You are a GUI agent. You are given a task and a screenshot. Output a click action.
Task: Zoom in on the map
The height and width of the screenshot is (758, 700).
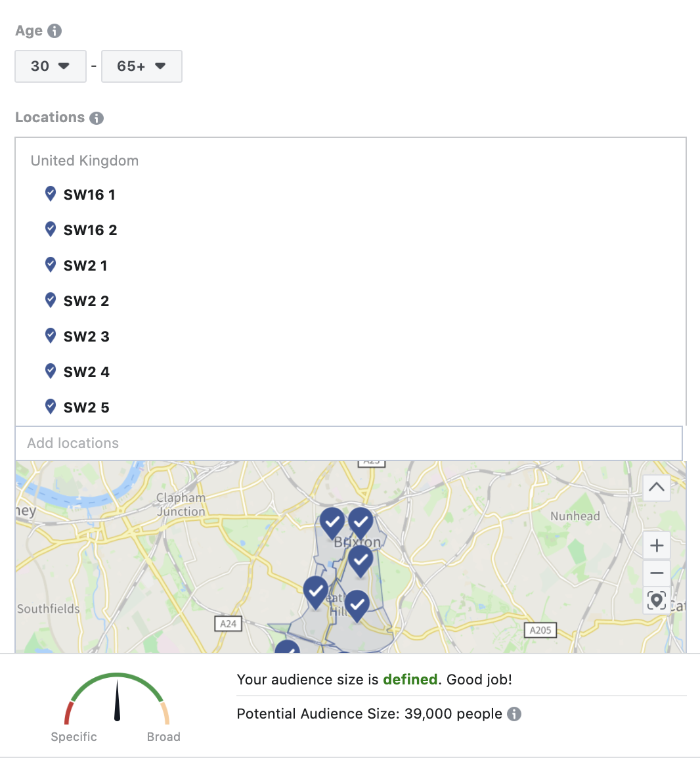pos(657,546)
